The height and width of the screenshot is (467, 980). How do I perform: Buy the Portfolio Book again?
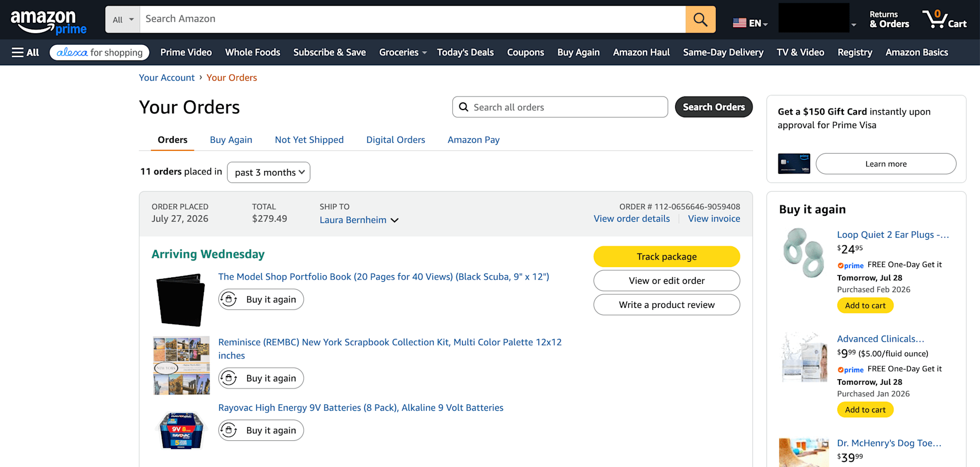click(x=261, y=299)
